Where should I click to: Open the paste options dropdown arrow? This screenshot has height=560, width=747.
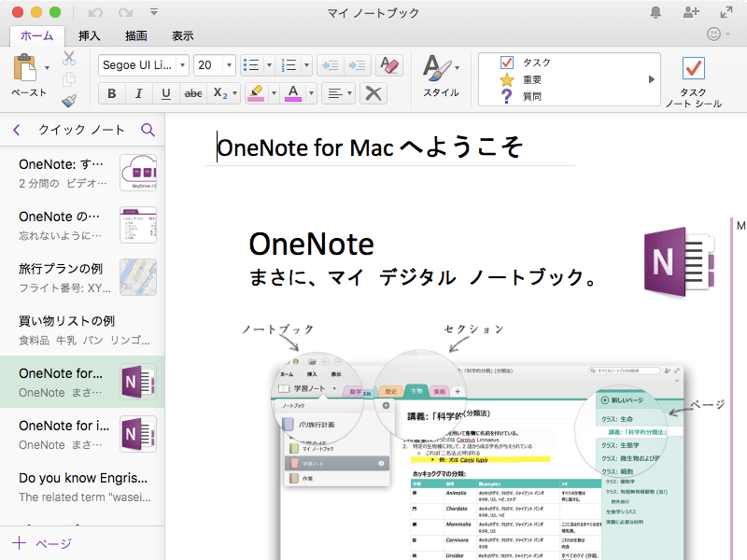coord(47,68)
